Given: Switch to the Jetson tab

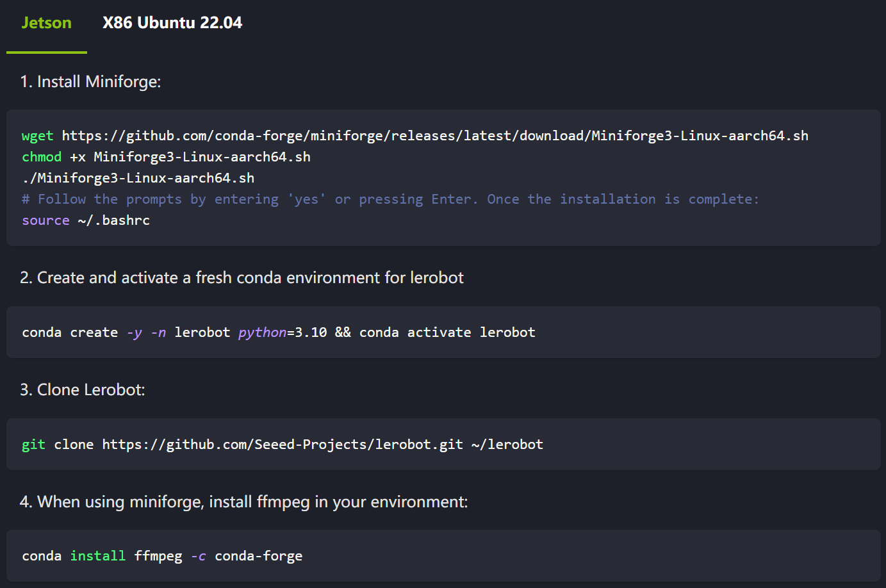Looking at the screenshot, I should pos(46,23).
